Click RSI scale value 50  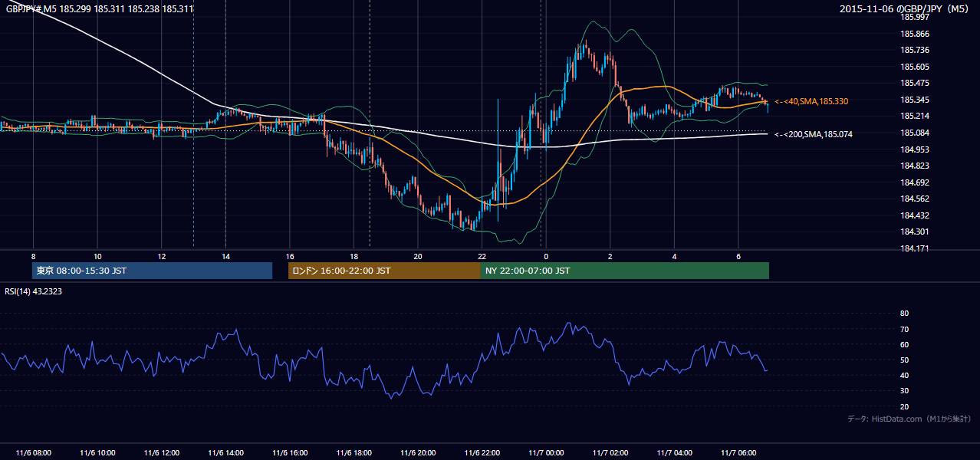click(x=904, y=360)
